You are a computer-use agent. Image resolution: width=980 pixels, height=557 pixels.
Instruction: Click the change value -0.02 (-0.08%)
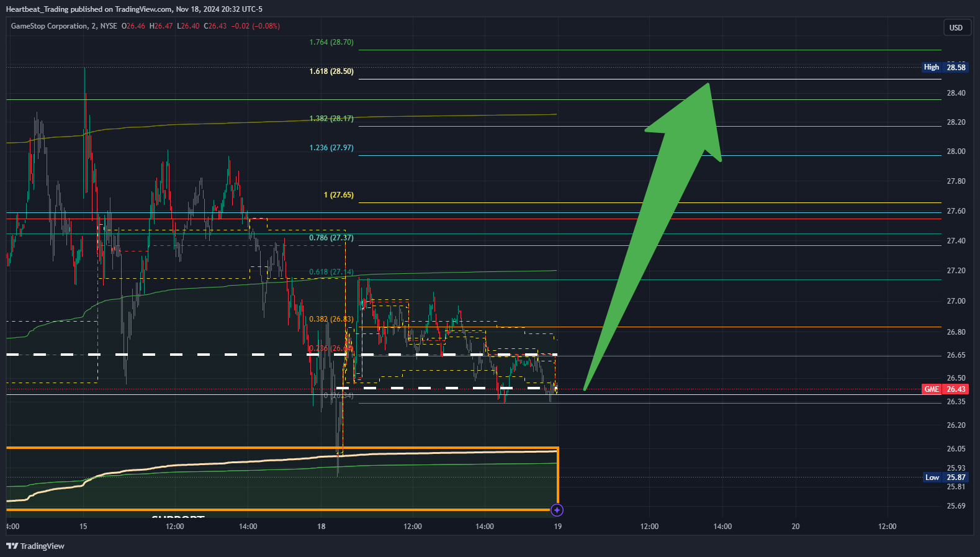[x=256, y=26]
